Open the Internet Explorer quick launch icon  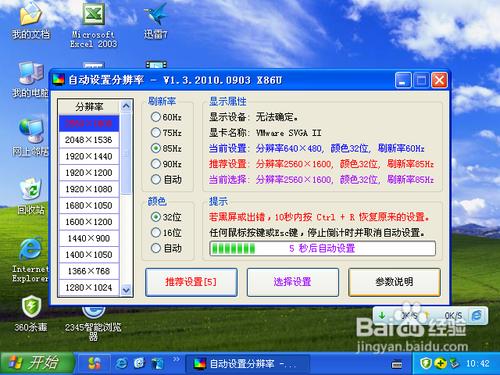121,363
